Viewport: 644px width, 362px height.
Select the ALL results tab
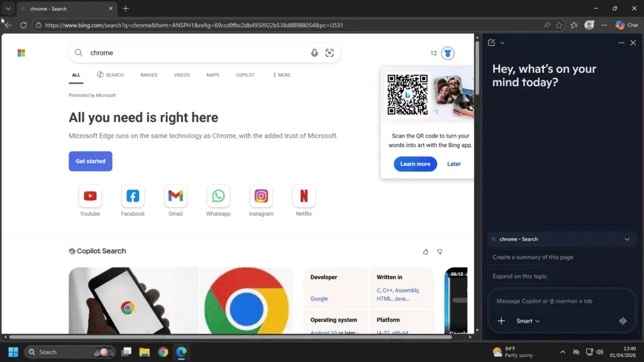[76, 75]
